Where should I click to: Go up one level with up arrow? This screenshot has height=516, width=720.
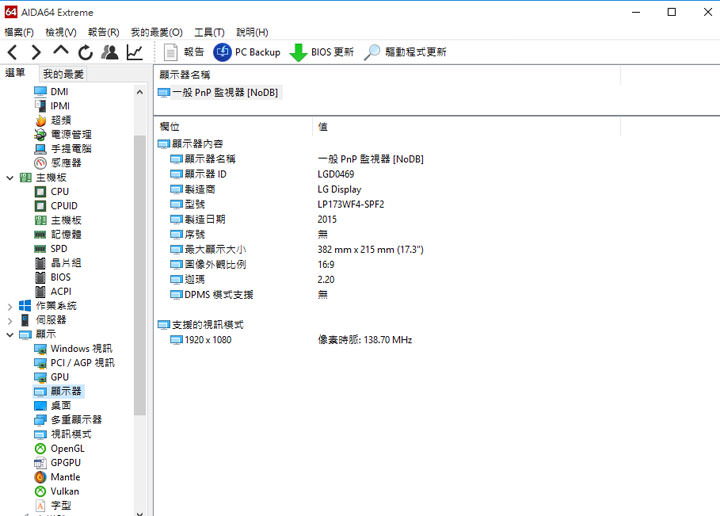61,51
